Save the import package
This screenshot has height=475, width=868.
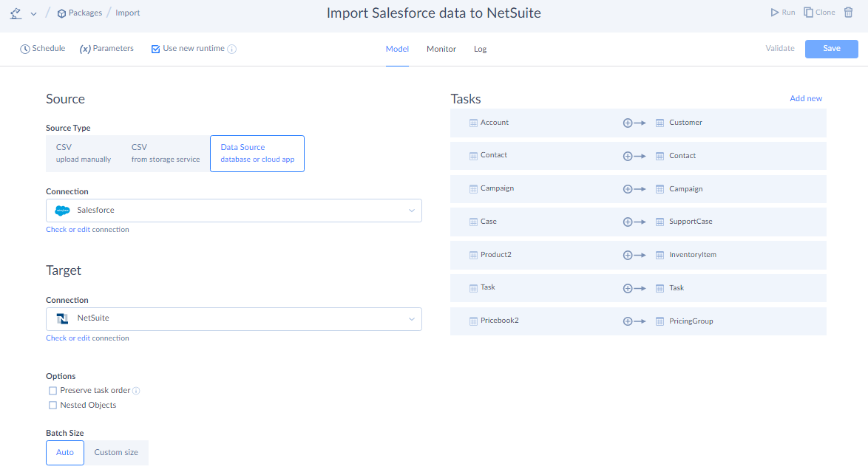tap(832, 49)
